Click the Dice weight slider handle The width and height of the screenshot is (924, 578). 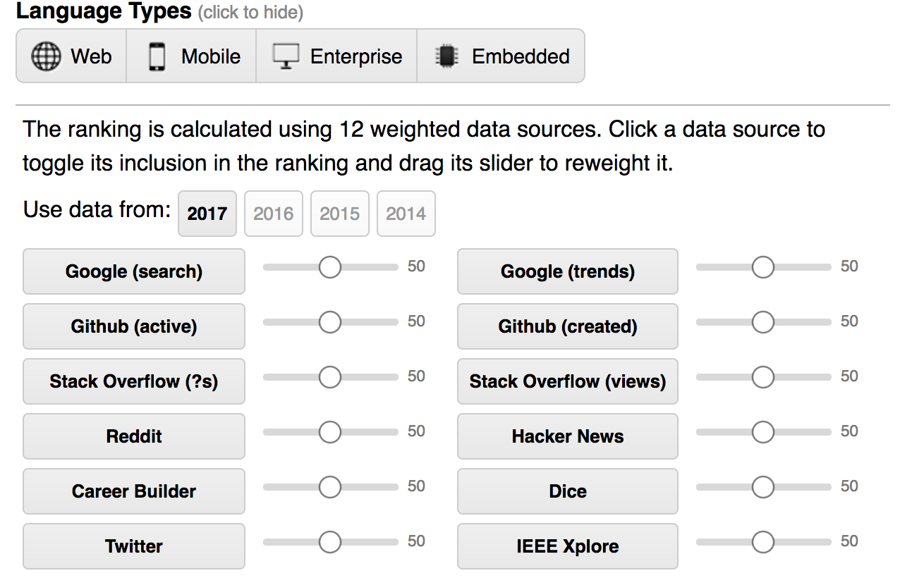[762, 486]
